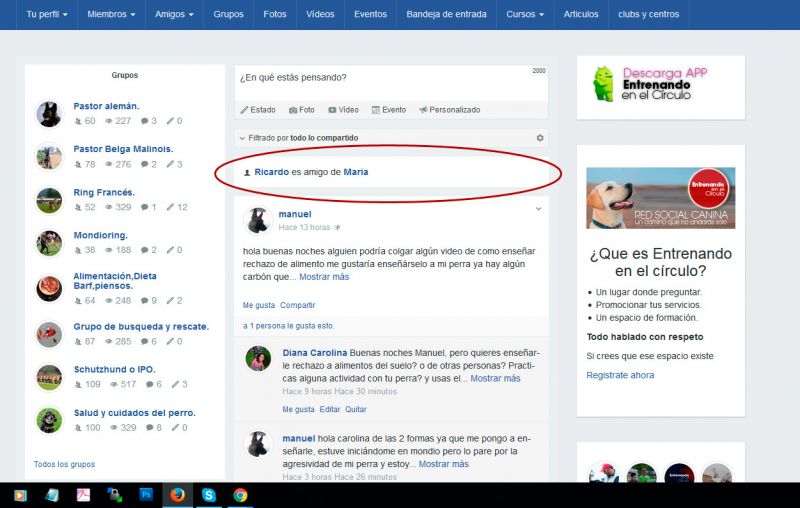Click Schutzhund o IPO group avatar
800x508 pixels.
coord(49,377)
